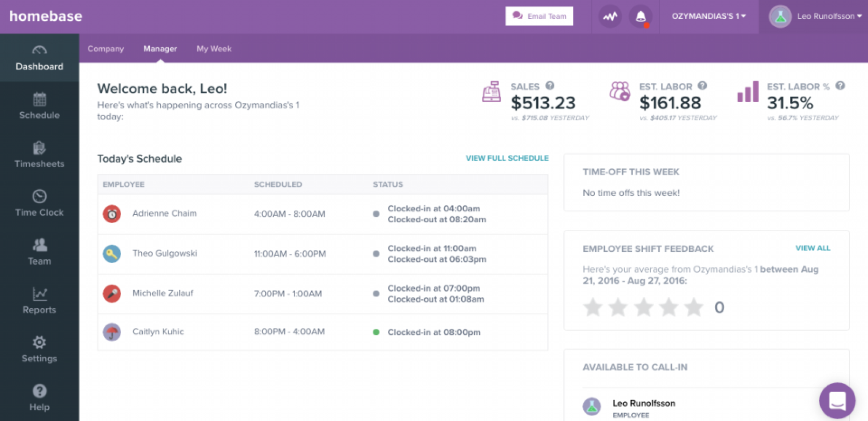The width and height of the screenshot is (868, 421).
Task: Expand the OZYMANDIAS'S 1 location dropdown
Action: [x=708, y=16]
